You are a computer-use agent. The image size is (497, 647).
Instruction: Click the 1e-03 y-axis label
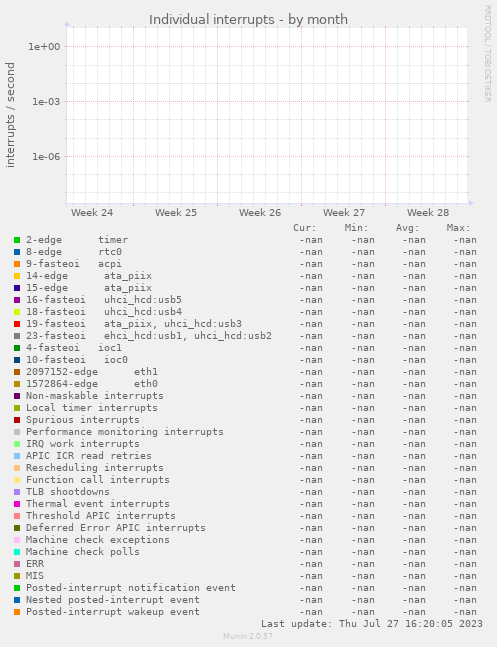(46, 102)
